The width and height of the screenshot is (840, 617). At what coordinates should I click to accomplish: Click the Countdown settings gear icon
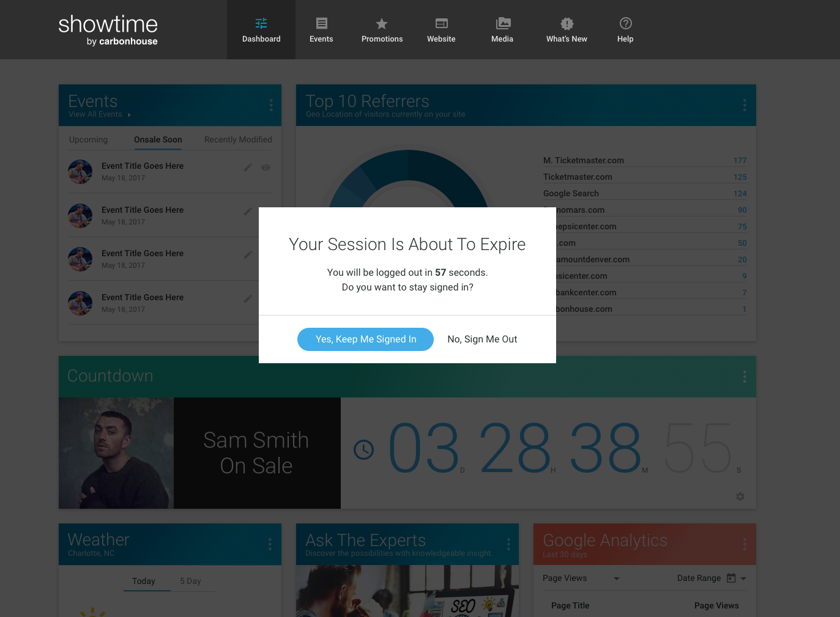point(740,497)
